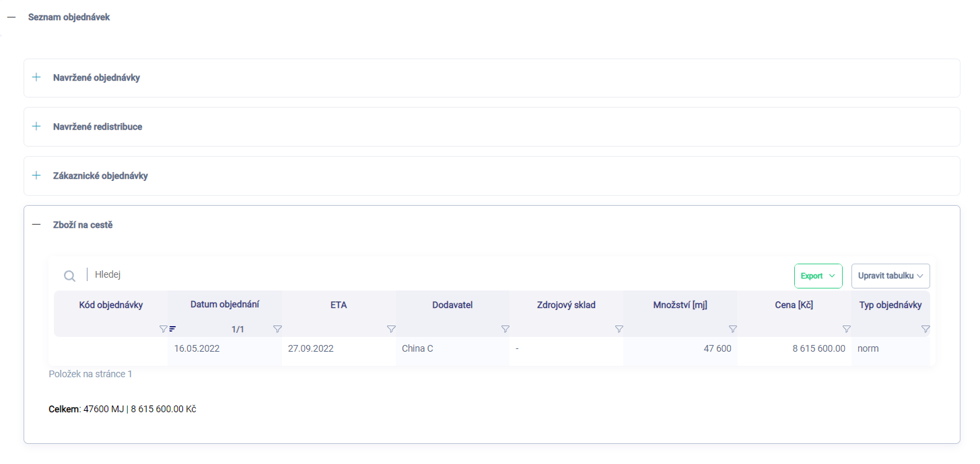Open filter icon in Dodavatel column
Image resolution: width=980 pixels, height=464 pixels.
click(505, 329)
